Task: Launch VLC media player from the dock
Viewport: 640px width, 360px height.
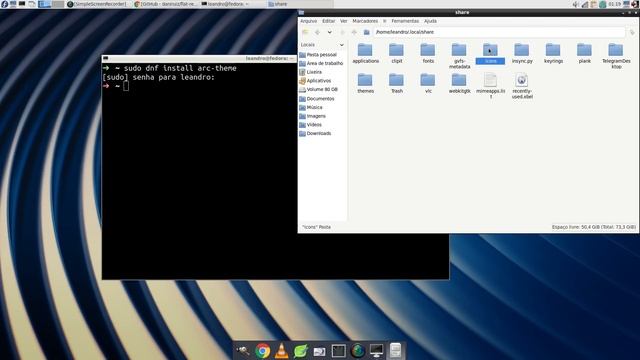Action: pos(281,351)
